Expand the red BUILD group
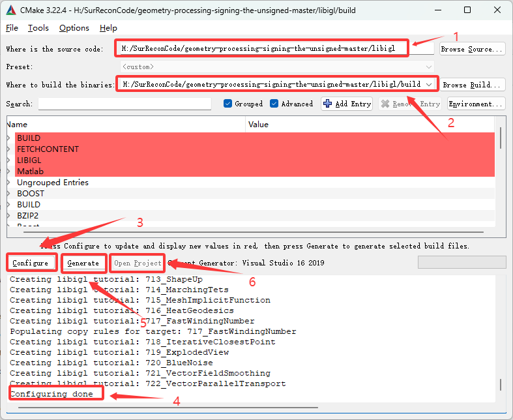The image size is (513, 420). [x=9, y=138]
